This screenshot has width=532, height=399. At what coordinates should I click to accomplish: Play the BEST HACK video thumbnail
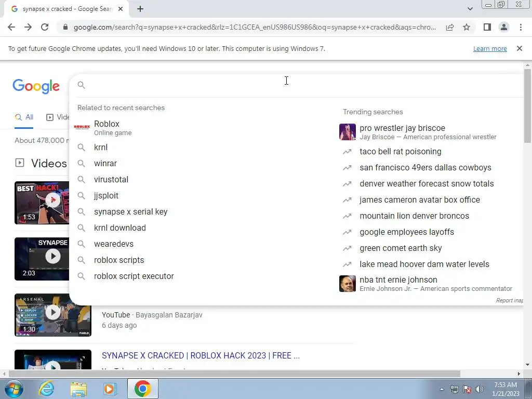tap(42, 203)
